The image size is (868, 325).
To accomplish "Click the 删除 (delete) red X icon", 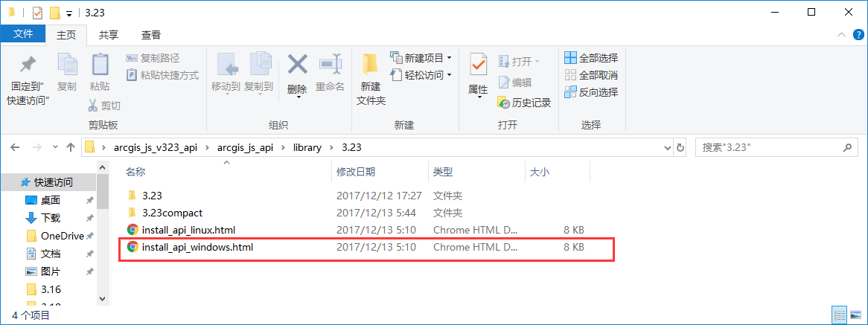I will (297, 65).
